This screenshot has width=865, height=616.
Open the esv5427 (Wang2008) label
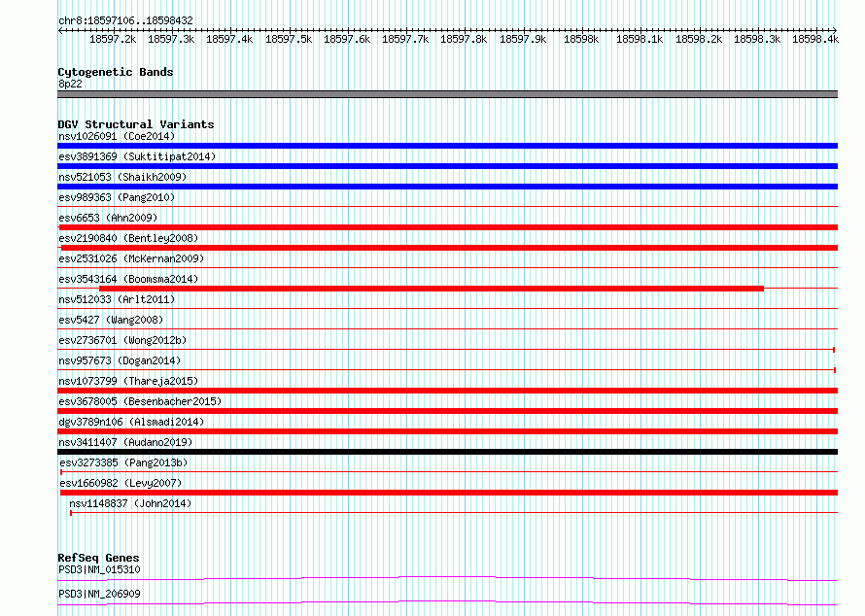111,320
